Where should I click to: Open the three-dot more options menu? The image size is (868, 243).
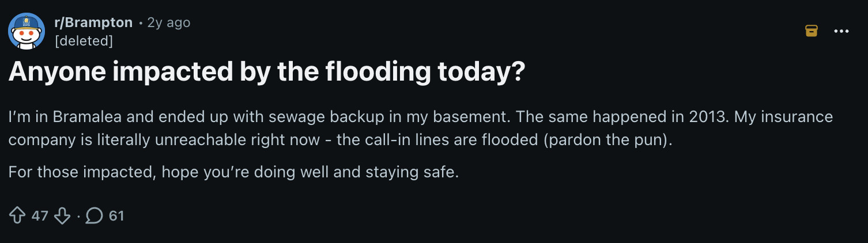coord(841,31)
